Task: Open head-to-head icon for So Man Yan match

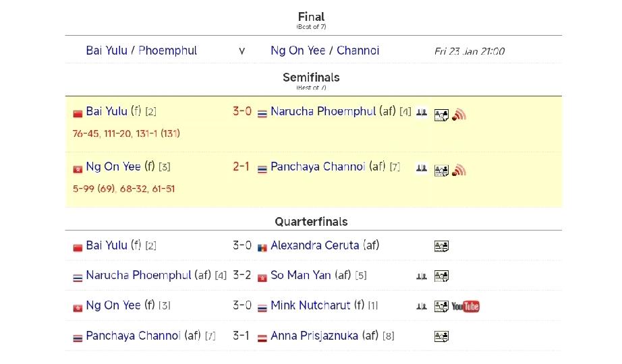Action: pos(421,276)
